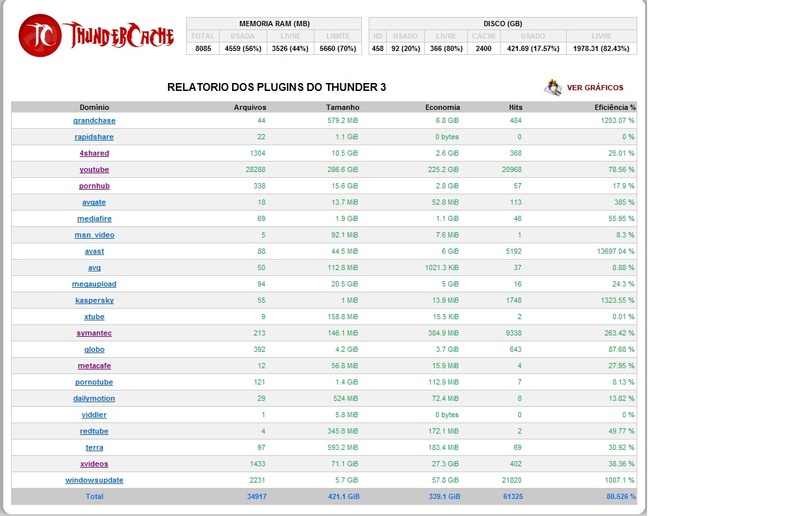Image resolution: width=800 pixels, height=516 pixels.
Task: Open the avast domain link
Action: tap(94, 251)
